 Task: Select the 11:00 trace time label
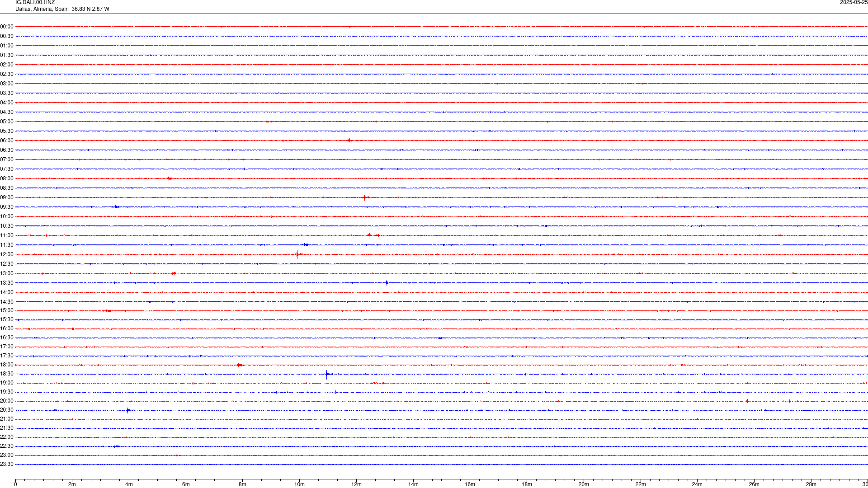click(x=7, y=235)
